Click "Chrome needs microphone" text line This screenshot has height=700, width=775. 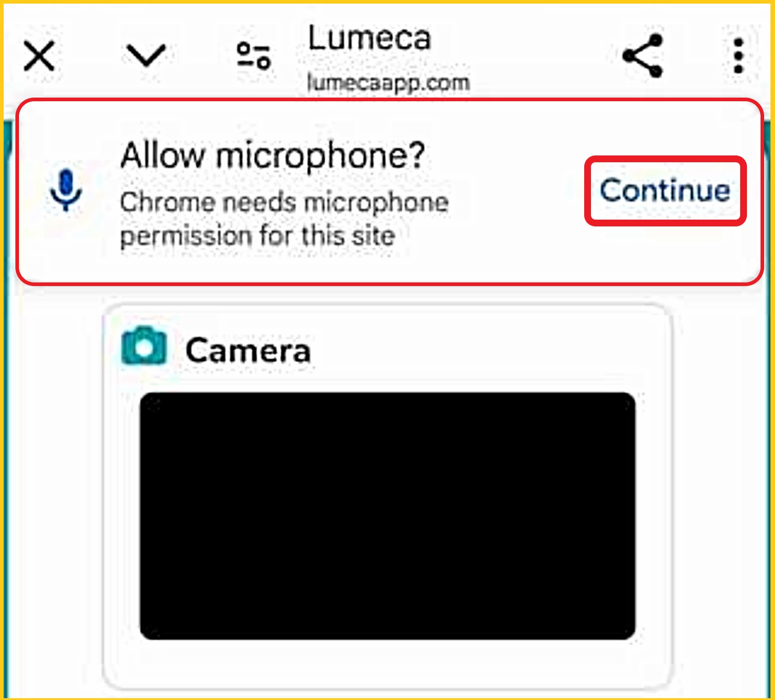[x=284, y=202]
